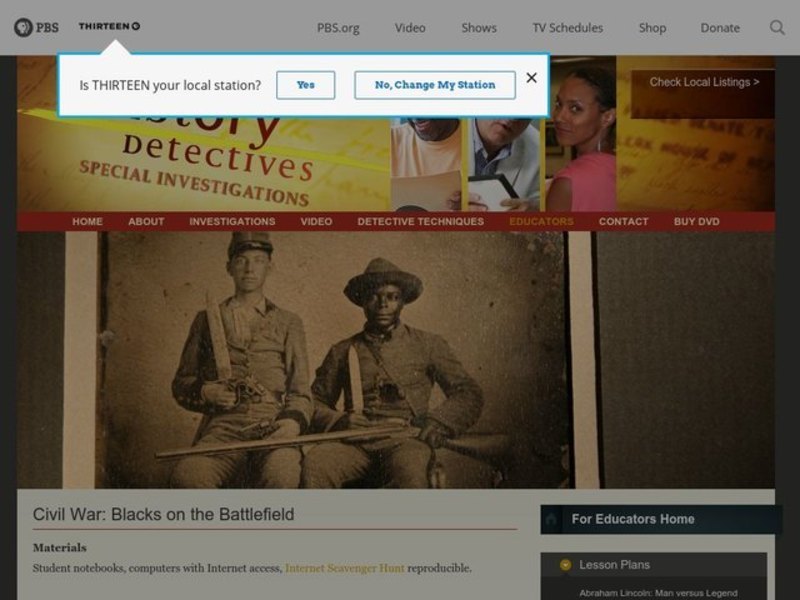Go to BUY DVD page

694,221
